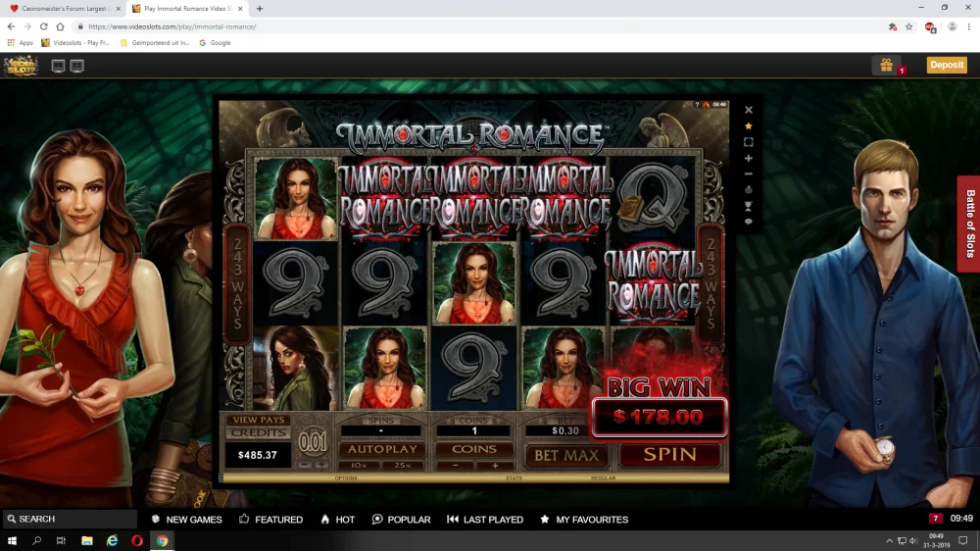Open the VIEW PAYS paytable

[258, 420]
